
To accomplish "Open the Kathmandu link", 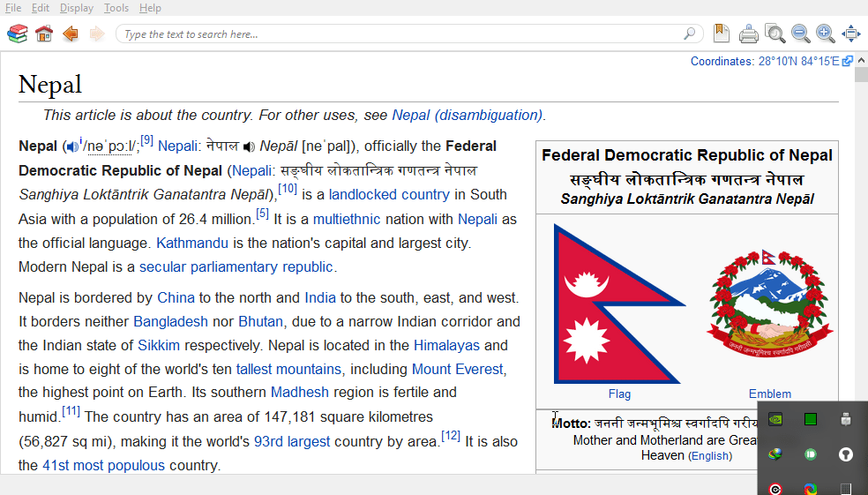I will coord(192,243).
